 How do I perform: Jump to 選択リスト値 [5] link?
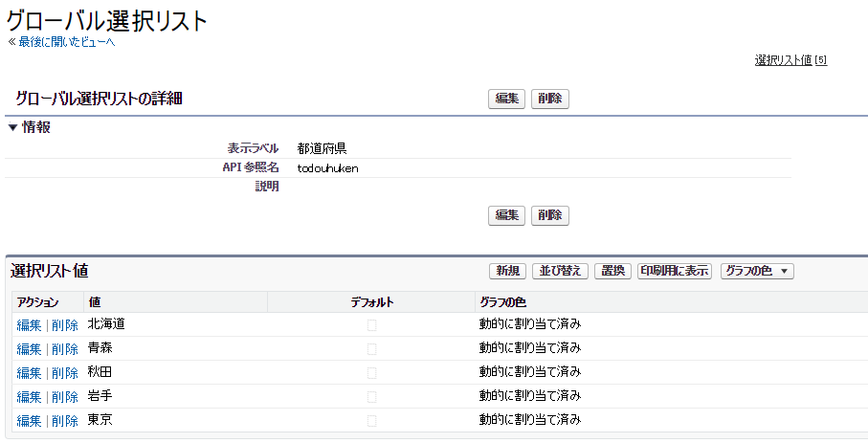(x=790, y=60)
